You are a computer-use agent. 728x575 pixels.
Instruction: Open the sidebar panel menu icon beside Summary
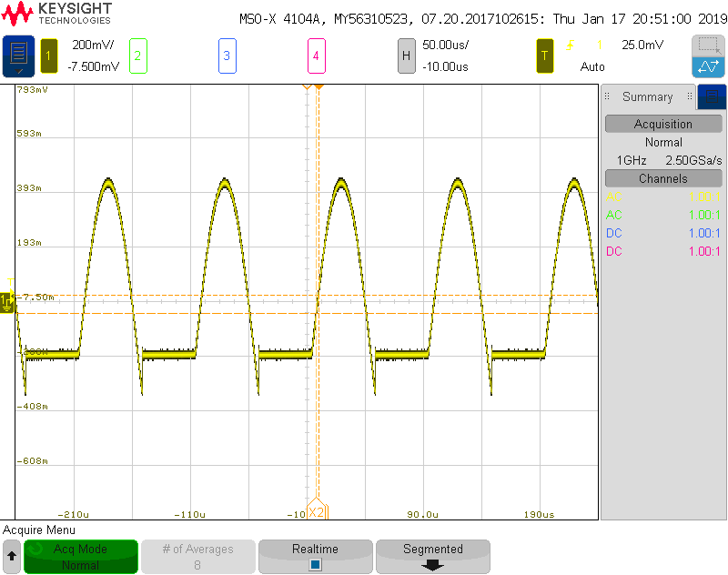[712, 96]
